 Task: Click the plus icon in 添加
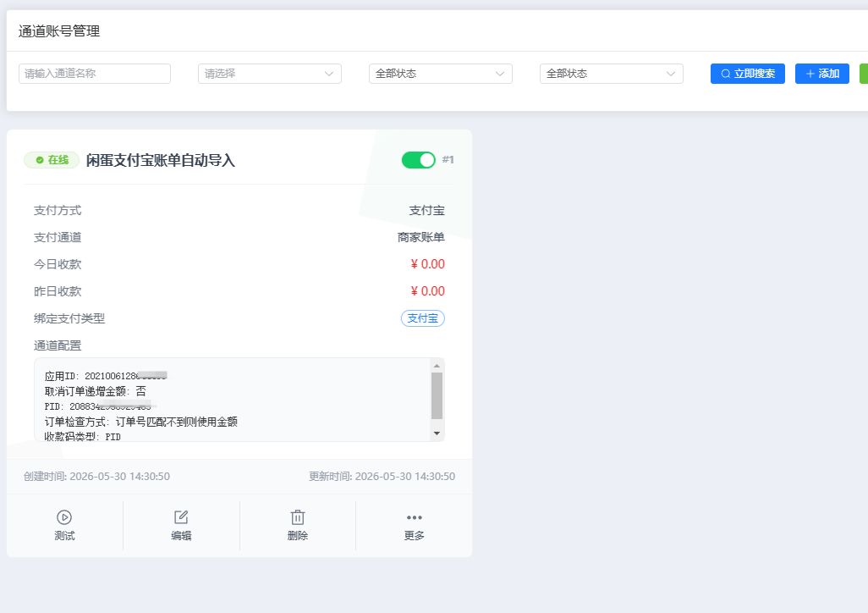click(x=810, y=74)
